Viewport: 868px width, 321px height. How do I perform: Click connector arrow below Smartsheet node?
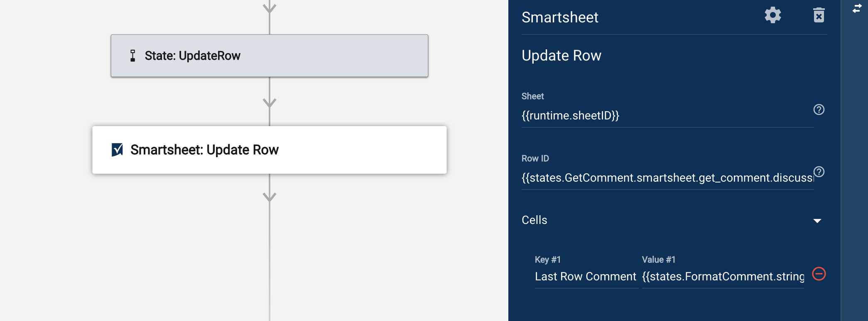click(x=270, y=196)
